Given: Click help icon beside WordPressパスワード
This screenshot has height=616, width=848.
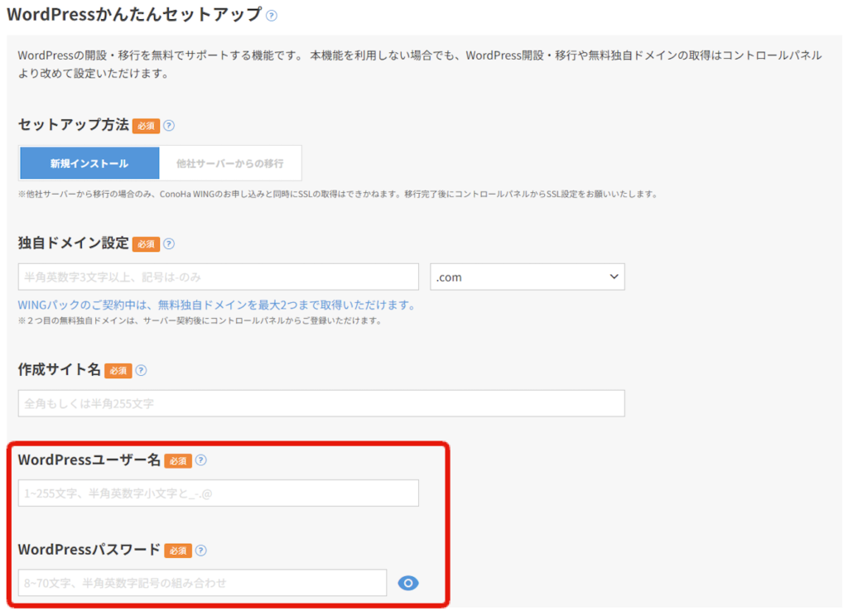Looking at the screenshot, I should (200, 551).
